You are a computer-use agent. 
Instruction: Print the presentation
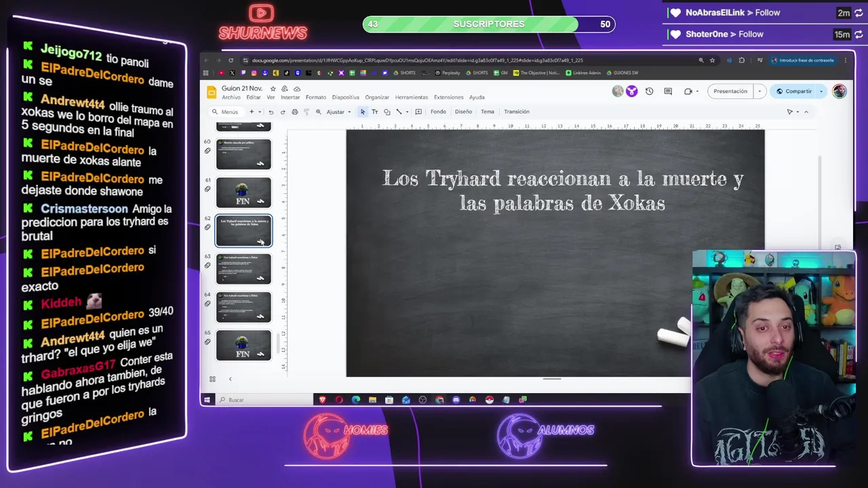(x=294, y=112)
